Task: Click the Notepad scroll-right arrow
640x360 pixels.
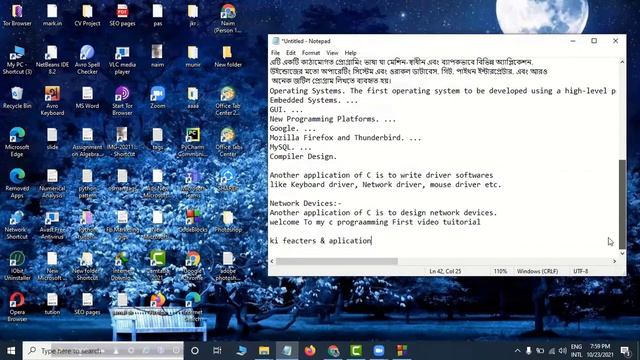Action: pos(615,261)
